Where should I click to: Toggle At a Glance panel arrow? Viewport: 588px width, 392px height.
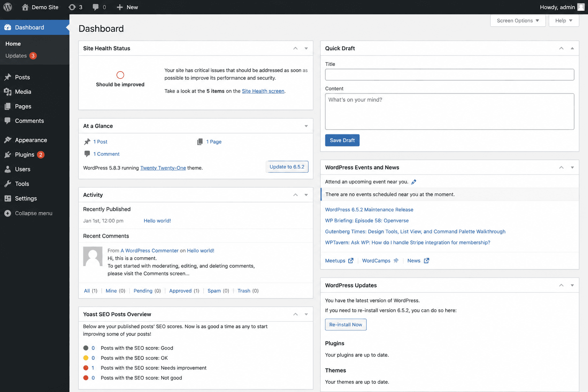tap(306, 126)
